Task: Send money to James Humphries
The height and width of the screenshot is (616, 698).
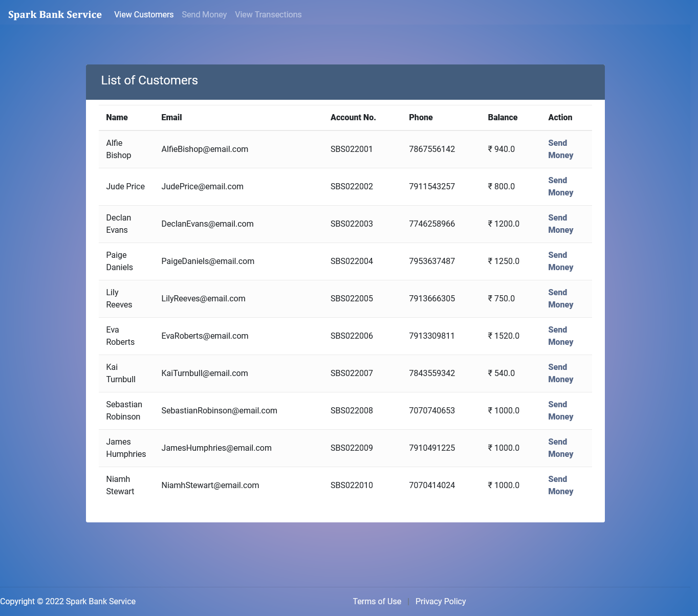Action: pos(560,448)
